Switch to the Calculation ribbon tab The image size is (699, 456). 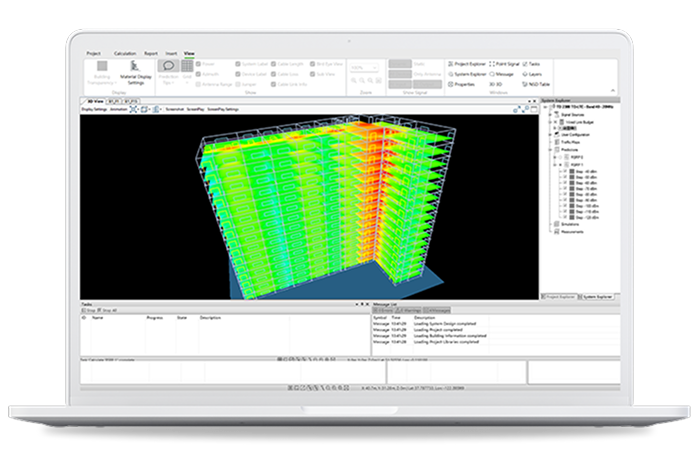coord(125,53)
